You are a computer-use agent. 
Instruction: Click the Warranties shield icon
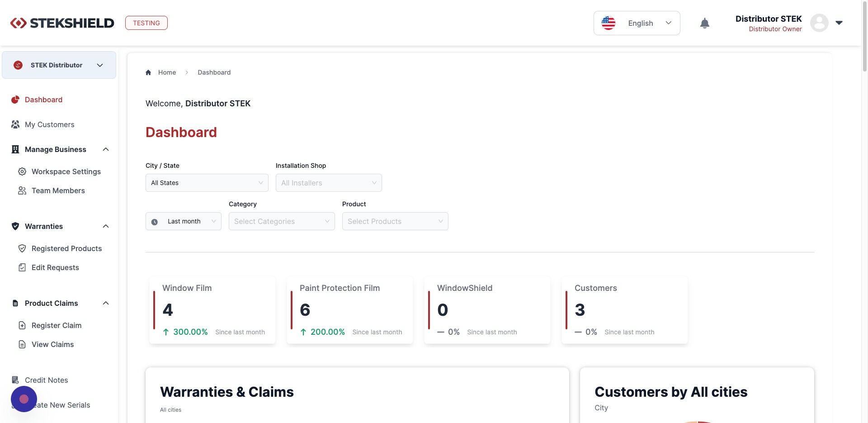click(15, 226)
